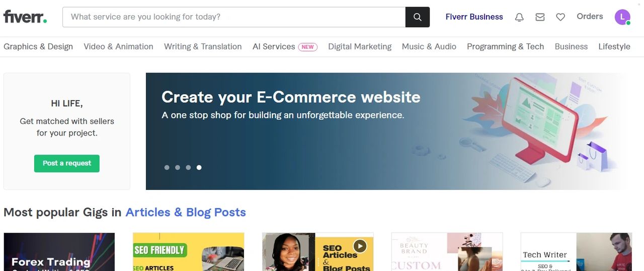This screenshot has height=271, width=644.
Task: Open the messages envelope icon
Action: [540, 17]
